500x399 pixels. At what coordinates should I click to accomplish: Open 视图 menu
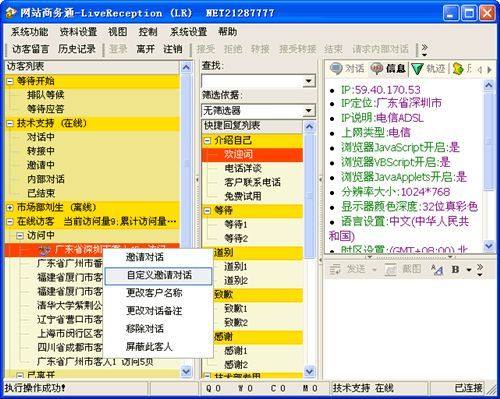coord(118,32)
